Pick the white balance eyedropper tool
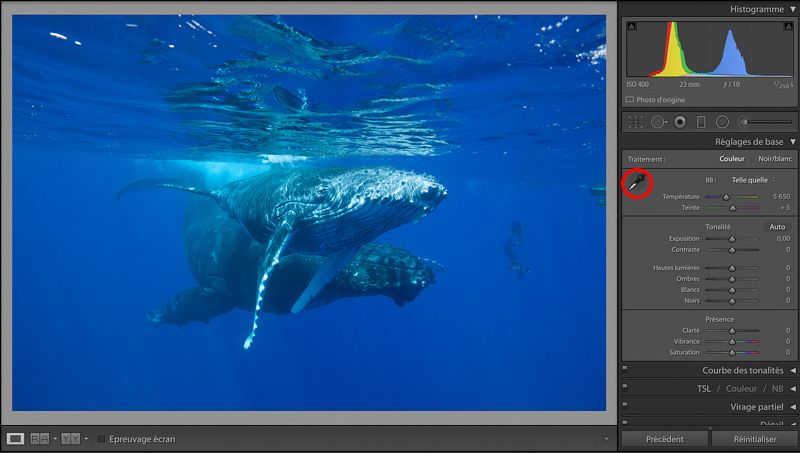The image size is (800, 453). pos(637,182)
